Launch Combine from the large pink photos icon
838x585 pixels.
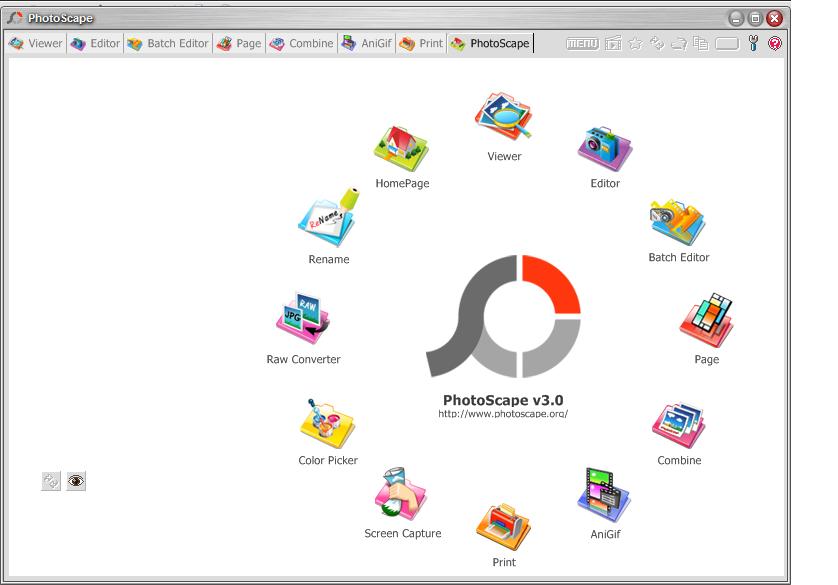coord(679,425)
